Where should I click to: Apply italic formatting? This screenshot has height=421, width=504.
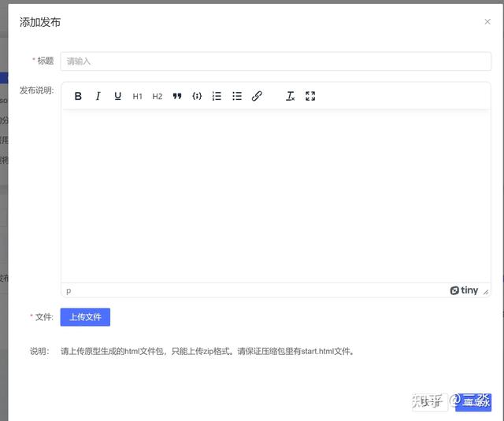click(x=98, y=96)
